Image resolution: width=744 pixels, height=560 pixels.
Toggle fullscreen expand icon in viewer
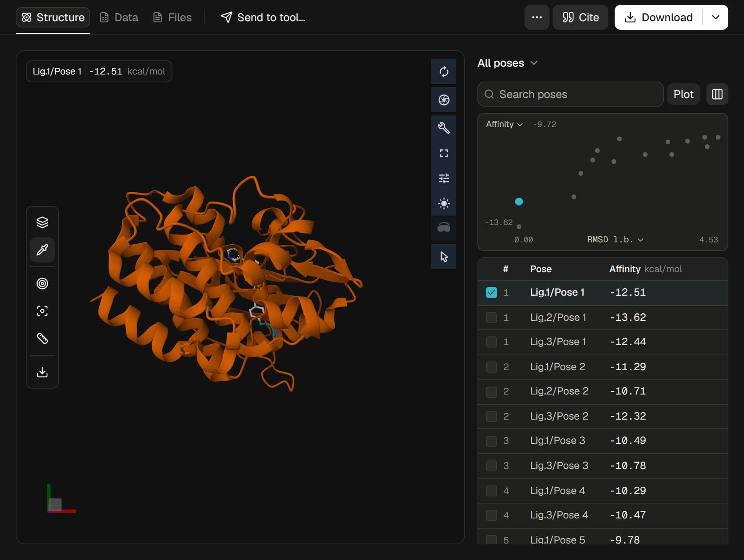click(x=444, y=153)
